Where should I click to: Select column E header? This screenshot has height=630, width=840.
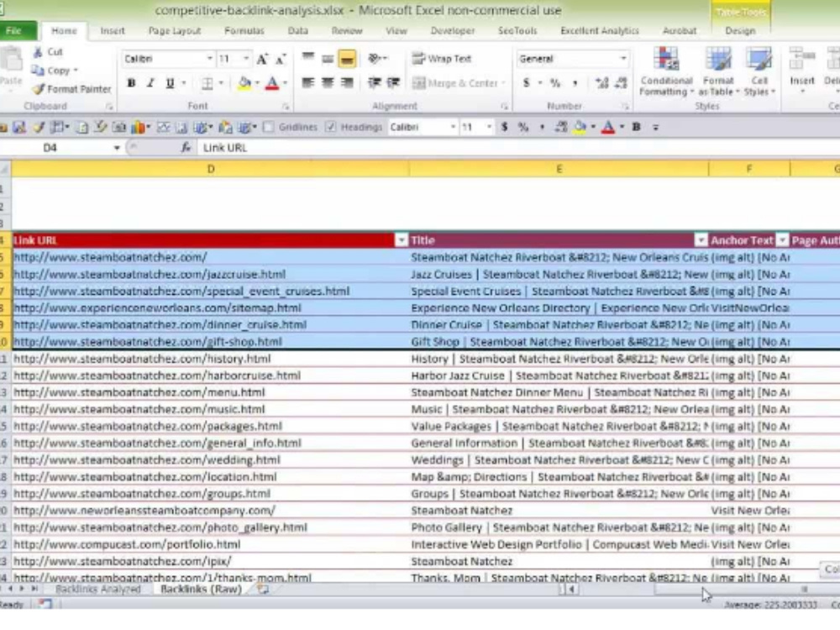click(x=559, y=170)
